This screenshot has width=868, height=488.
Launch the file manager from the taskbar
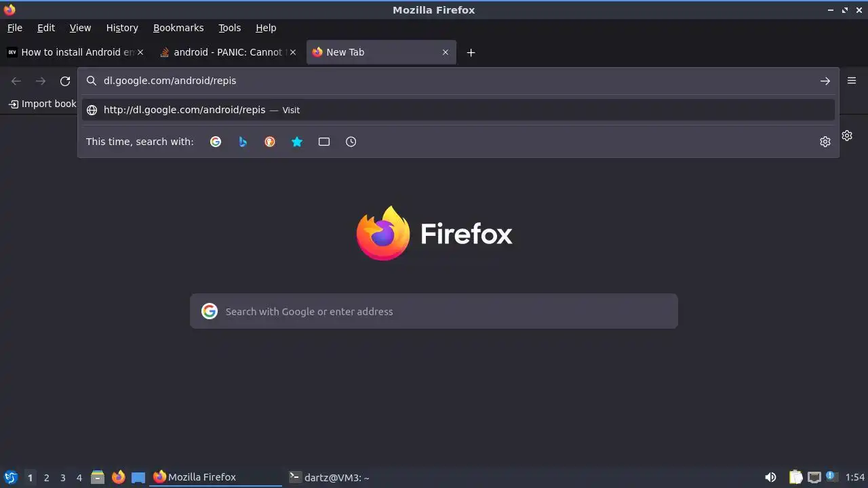click(x=98, y=477)
